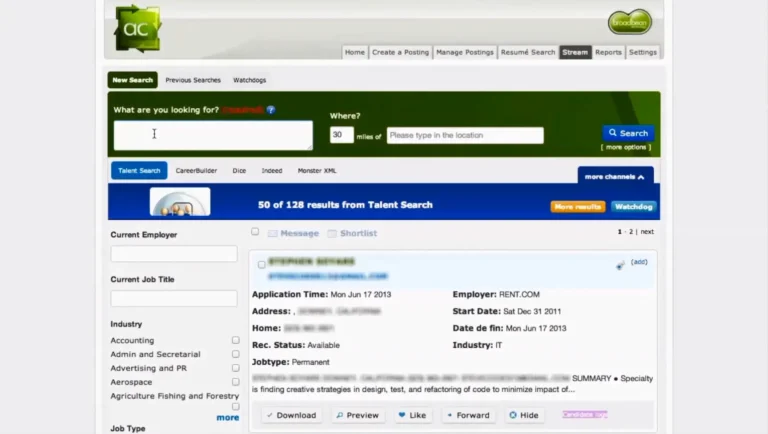Show more industry options
Image resolution: width=768 pixels, height=434 pixels.
click(x=228, y=418)
